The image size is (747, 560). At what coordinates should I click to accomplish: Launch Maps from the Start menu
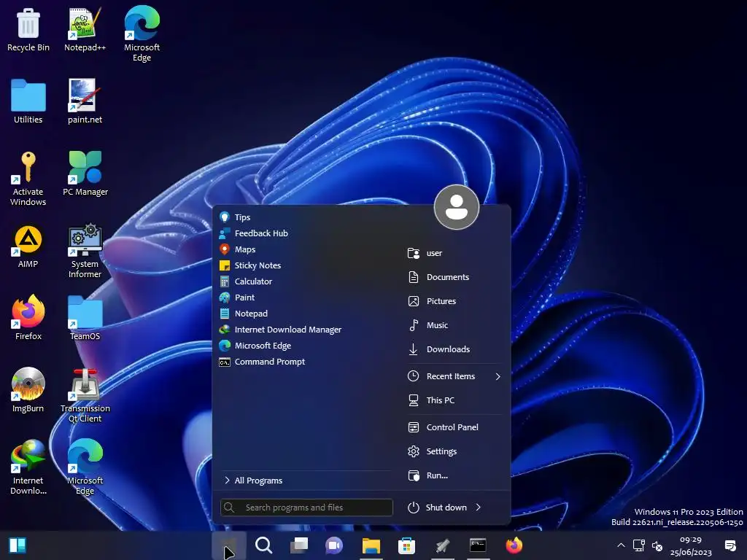[305, 249]
